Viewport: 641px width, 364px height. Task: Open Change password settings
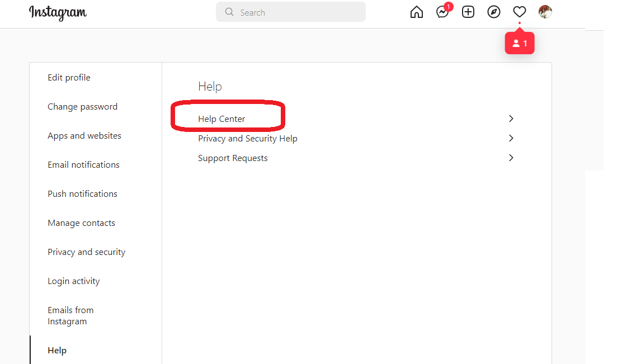(83, 107)
